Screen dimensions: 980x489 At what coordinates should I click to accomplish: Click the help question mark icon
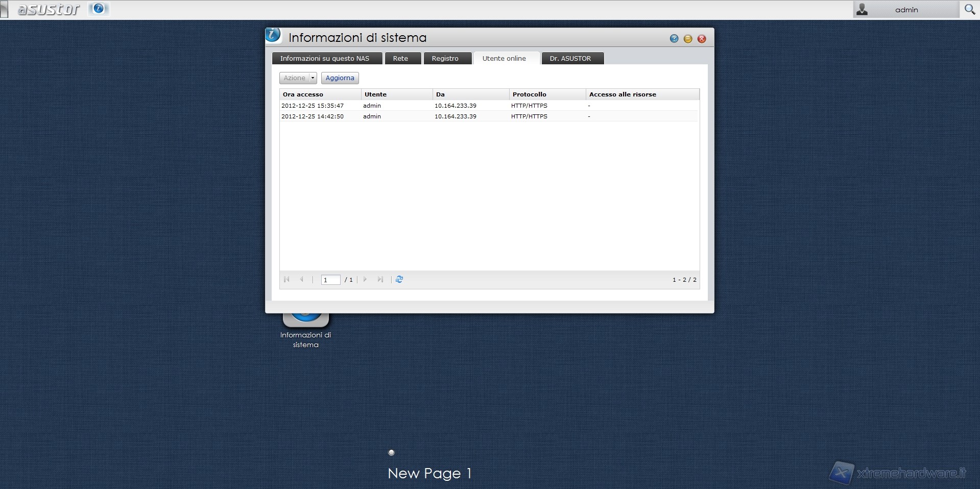point(674,39)
